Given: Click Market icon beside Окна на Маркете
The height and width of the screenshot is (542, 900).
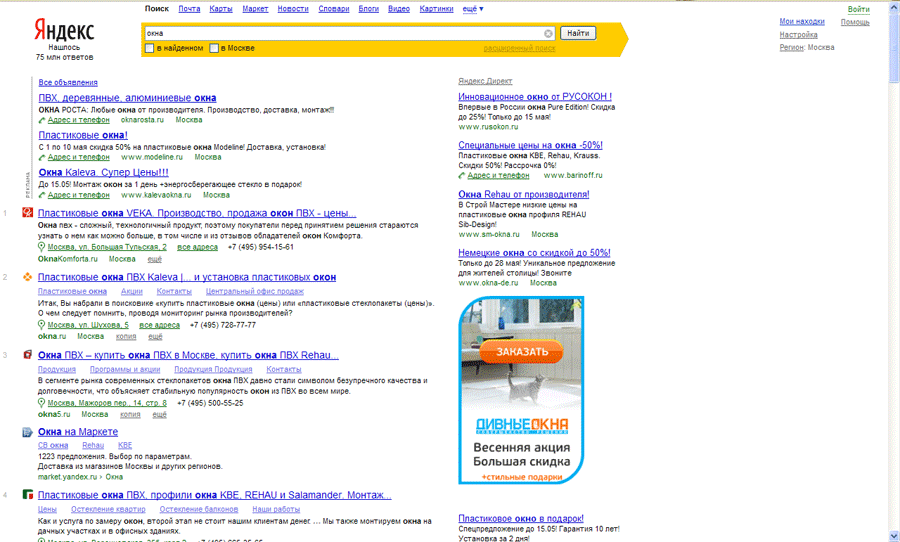Looking at the screenshot, I should (28, 432).
